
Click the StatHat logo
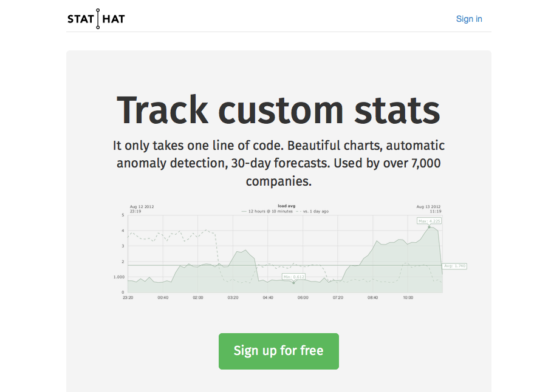point(96,19)
